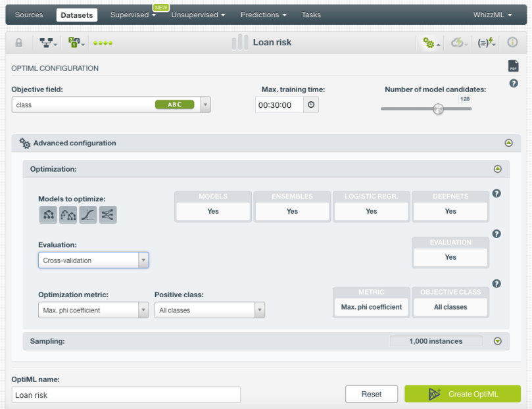Click the clock icon beside training time
Image resolution: width=532 pixels, height=409 pixels.
pos(311,105)
